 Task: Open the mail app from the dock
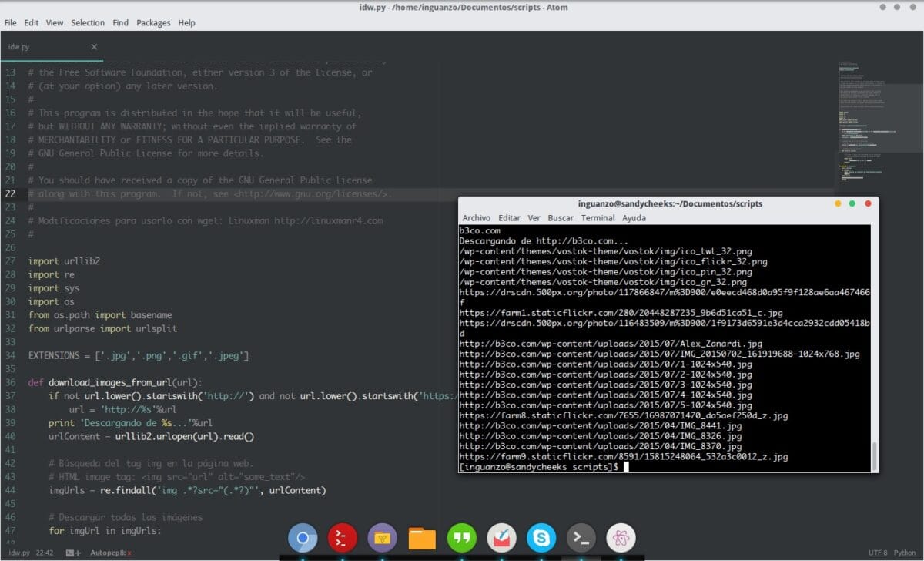click(x=501, y=538)
